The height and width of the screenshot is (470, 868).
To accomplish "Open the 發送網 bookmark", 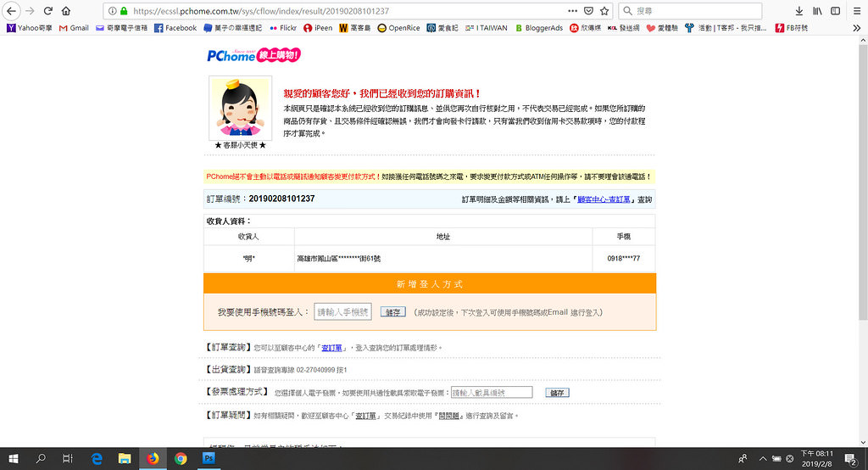I will pos(623,28).
